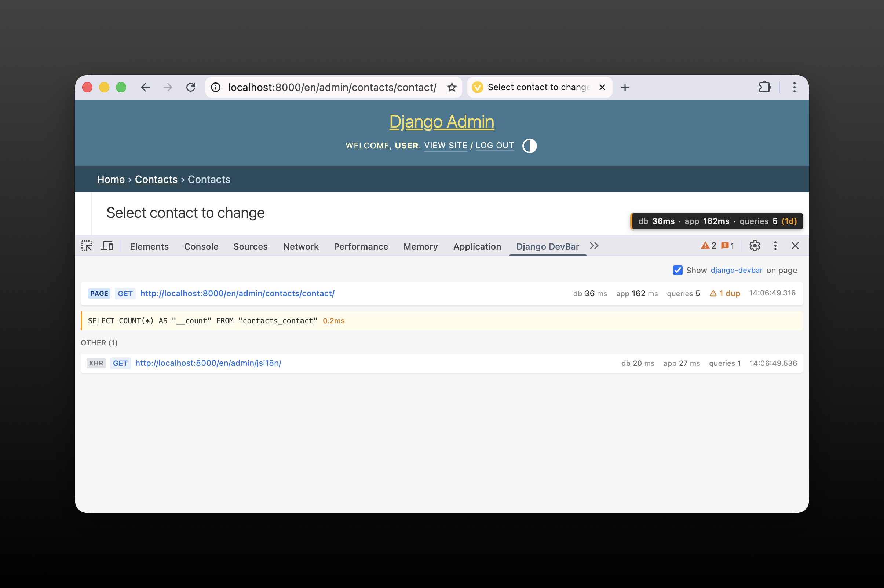The image size is (884, 588).
Task: Open the Django Admin header link
Action: (442, 122)
